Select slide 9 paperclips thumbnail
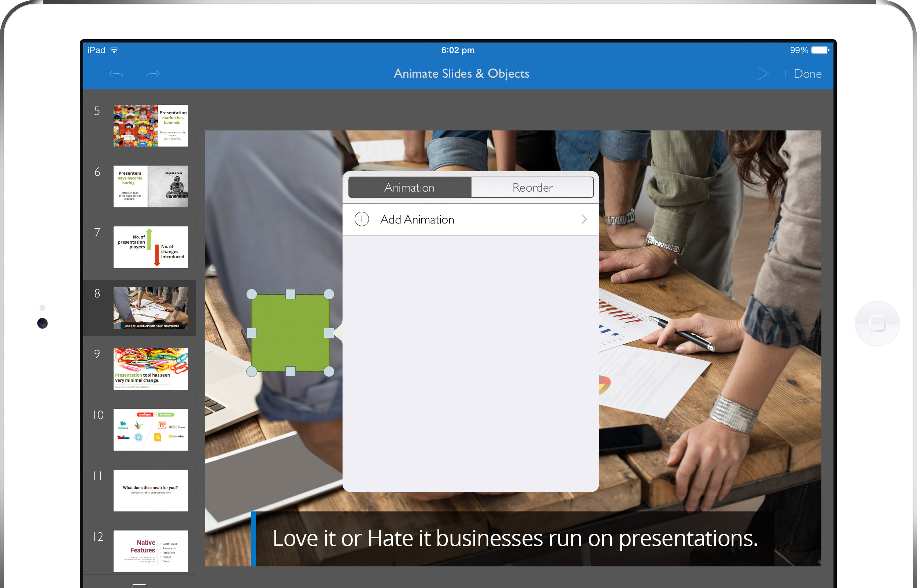This screenshot has width=917, height=588. [151, 369]
